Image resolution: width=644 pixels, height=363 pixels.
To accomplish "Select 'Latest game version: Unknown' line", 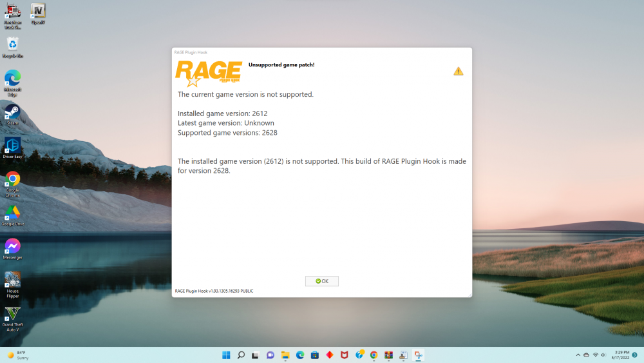I will point(225,123).
